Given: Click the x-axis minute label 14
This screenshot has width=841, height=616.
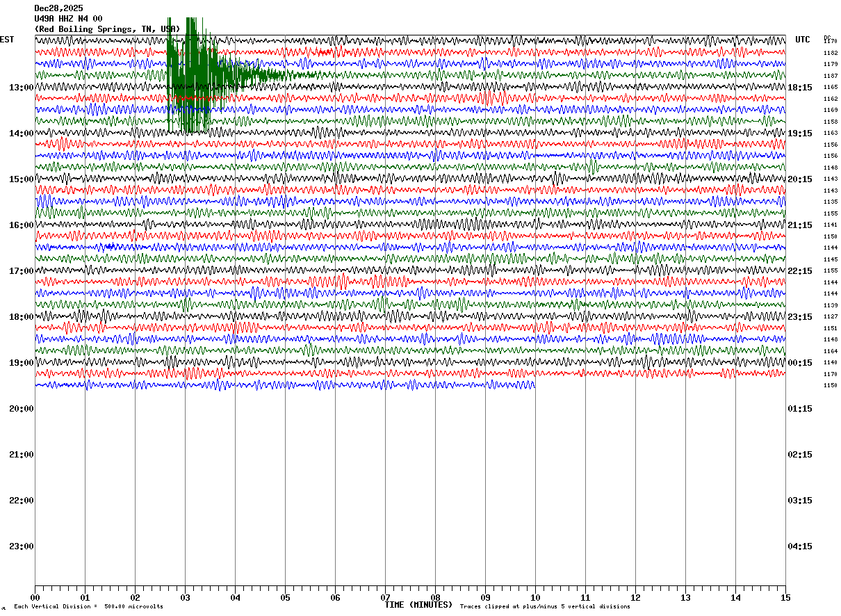Looking at the screenshot, I should tap(735, 597).
